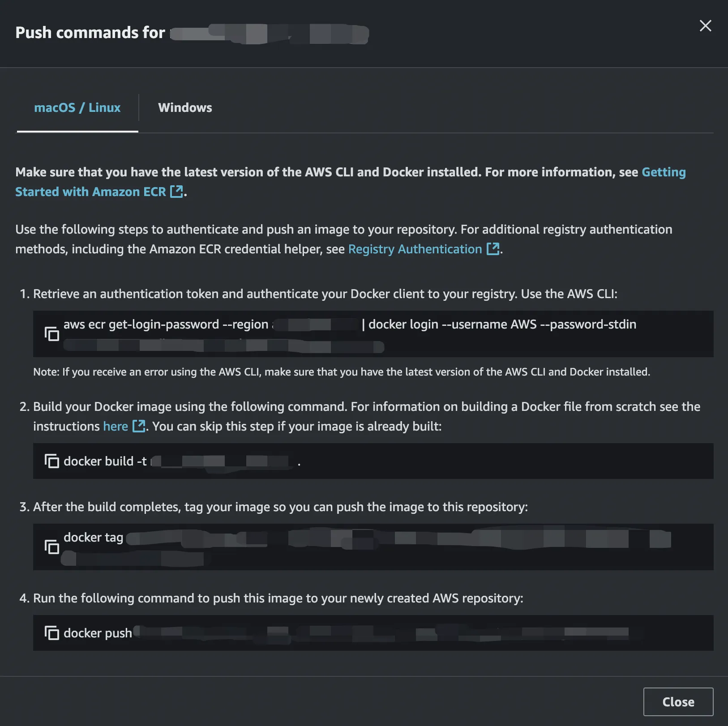Switch to the Windows tab

[x=185, y=108]
